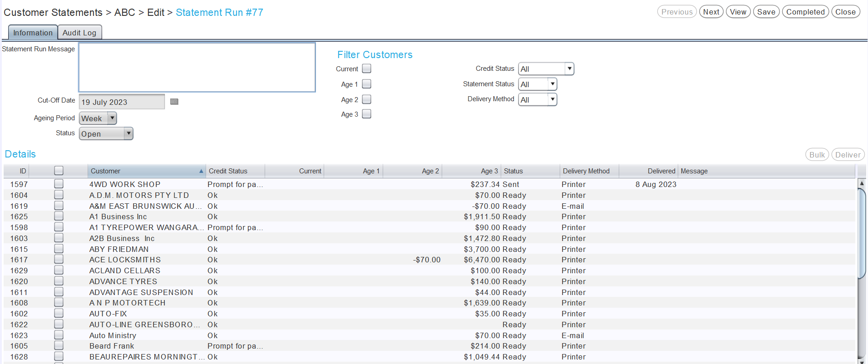868x364 pixels.
Task: Click the Customer column sort arrow
Action: (x=201, y=171)
